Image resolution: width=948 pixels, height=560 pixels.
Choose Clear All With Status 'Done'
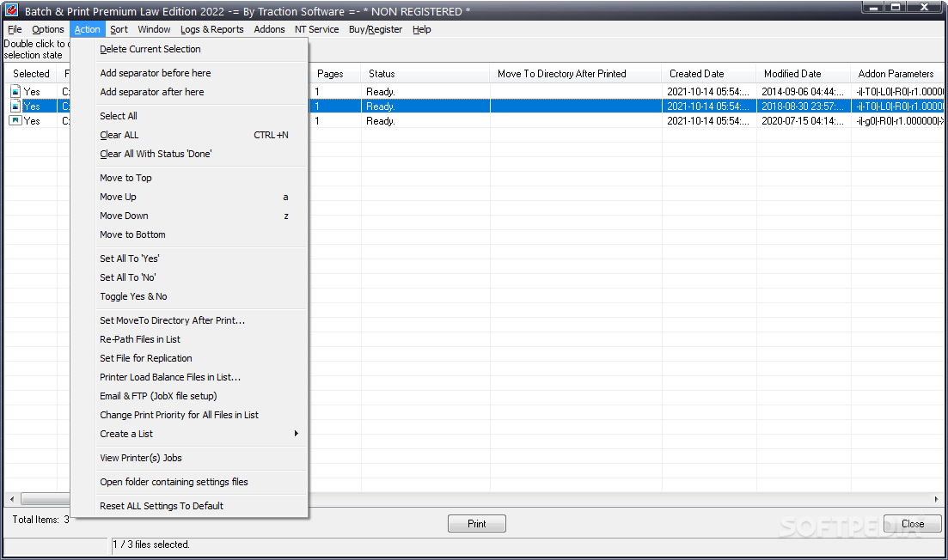tap(189, 154)
